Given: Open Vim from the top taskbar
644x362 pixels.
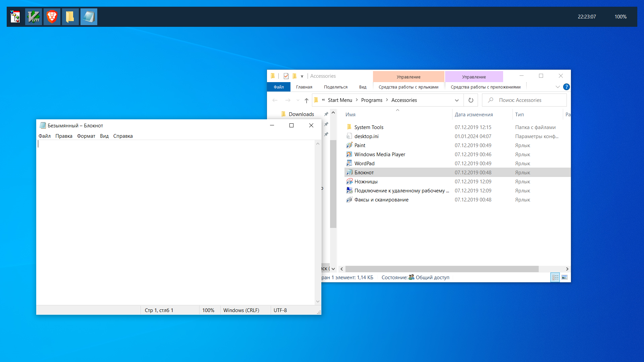Looking at the screenshot, I should pyautogui.click(x=34, y=17).
